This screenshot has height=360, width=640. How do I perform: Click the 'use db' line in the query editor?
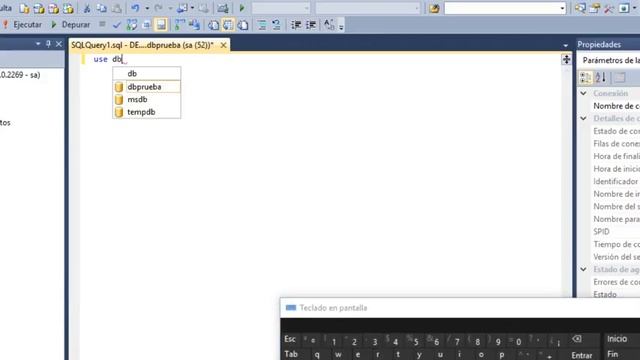(108, 60)
